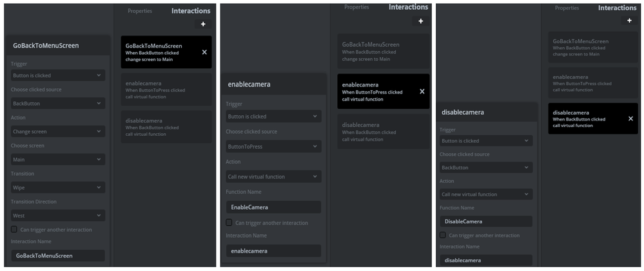Select dimmed GoBackToMenuScreen card in enablecamera editor panel

383,51
